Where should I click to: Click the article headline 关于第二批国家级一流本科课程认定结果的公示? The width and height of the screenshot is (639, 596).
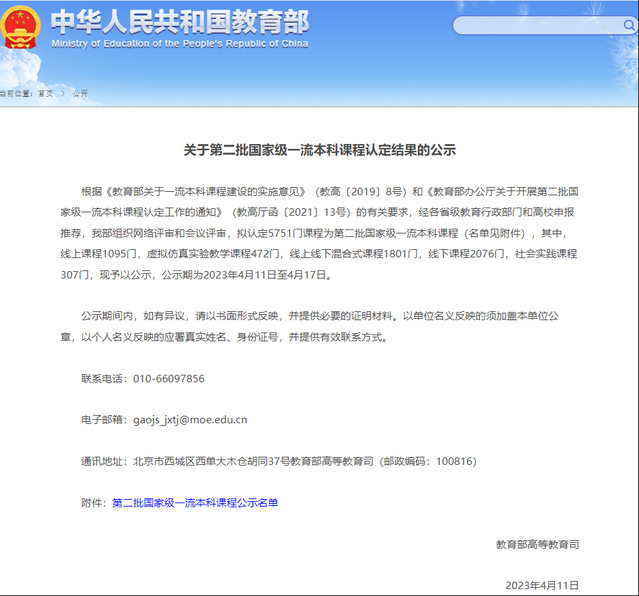(319, 150)
